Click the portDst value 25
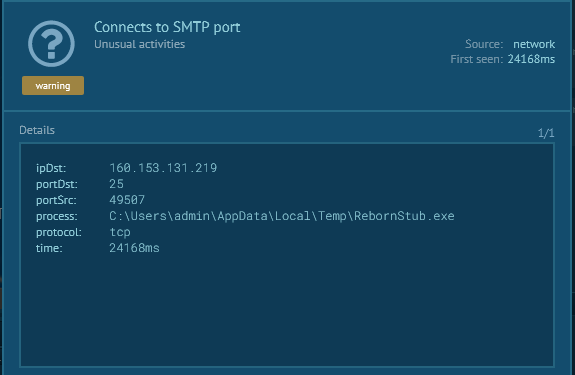Image resolution: width=575 pixels, height=375 pixels. click(x=117, y=184)
